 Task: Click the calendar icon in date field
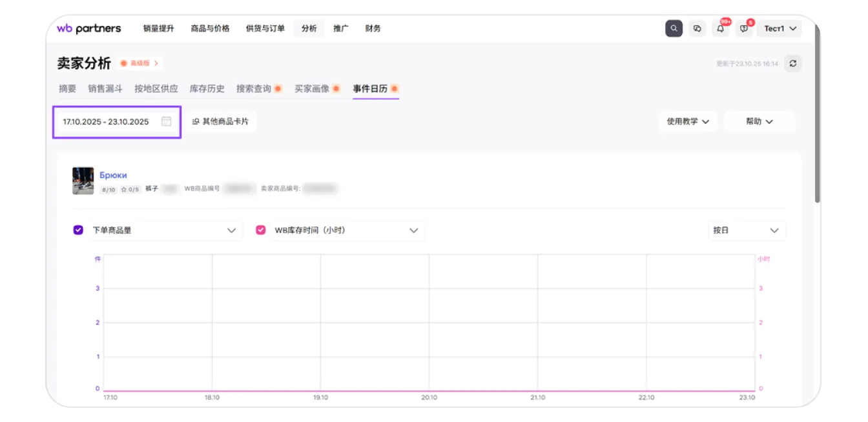166,121
